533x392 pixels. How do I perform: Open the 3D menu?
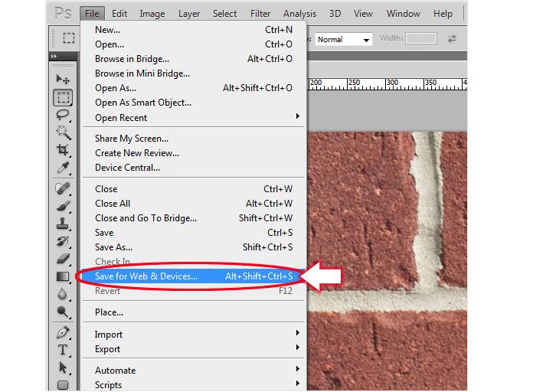coord(335,14)
